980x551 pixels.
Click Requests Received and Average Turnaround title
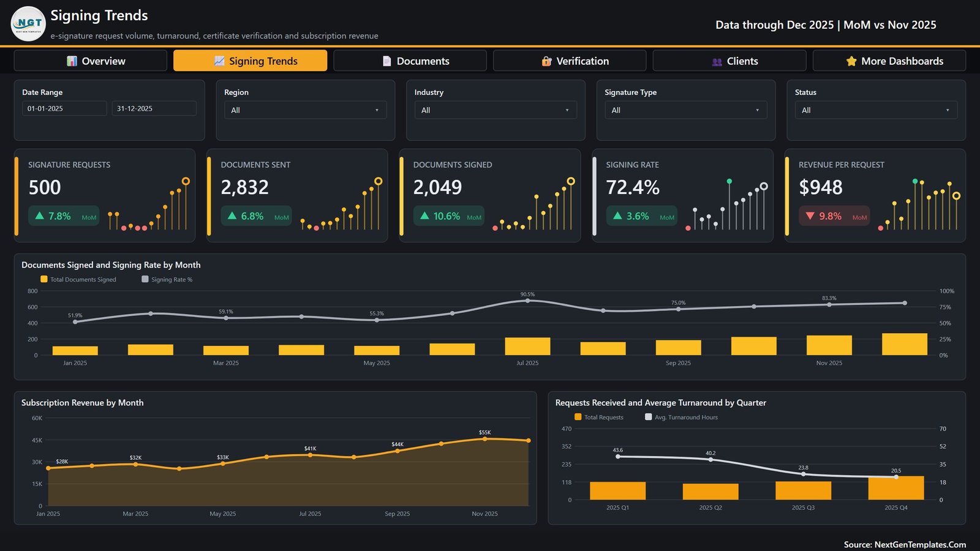pos(661,402)
